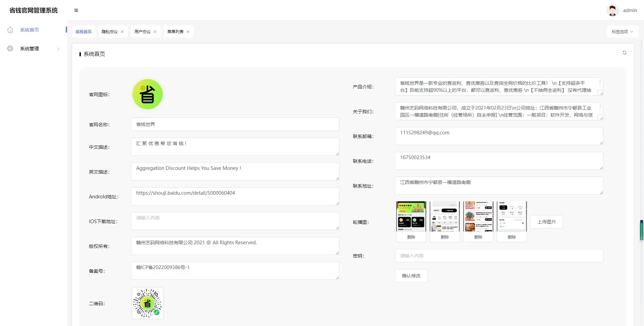Click the empty 密钥 input field

499,256
